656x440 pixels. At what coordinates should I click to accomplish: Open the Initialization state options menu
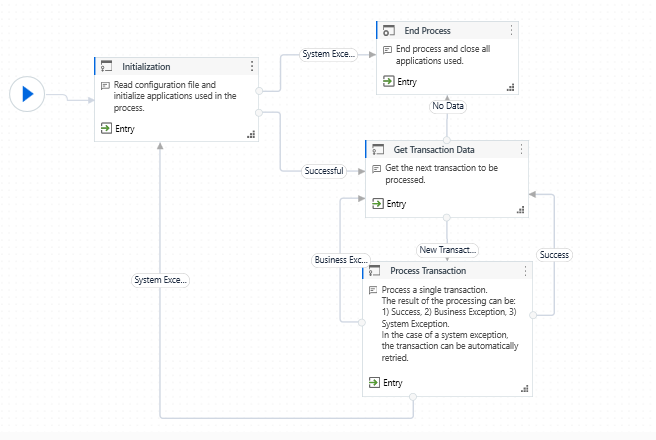(252, 66)
